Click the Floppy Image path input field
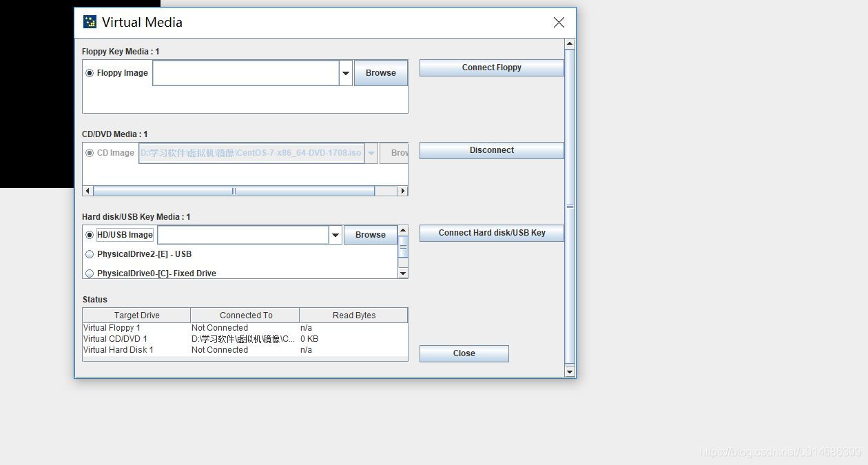Image resolution: width=868 pixels, height=465 pixels. 246,73
